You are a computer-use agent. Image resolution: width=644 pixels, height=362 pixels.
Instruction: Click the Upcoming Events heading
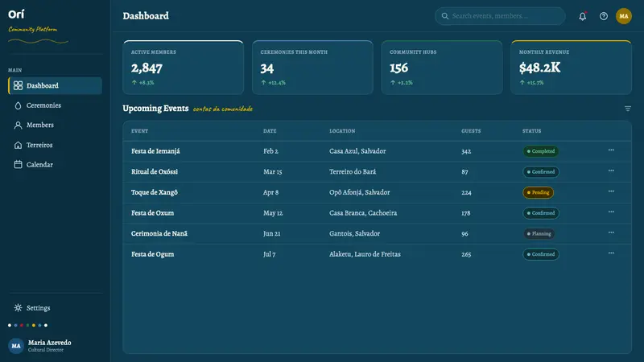[155, 109]
